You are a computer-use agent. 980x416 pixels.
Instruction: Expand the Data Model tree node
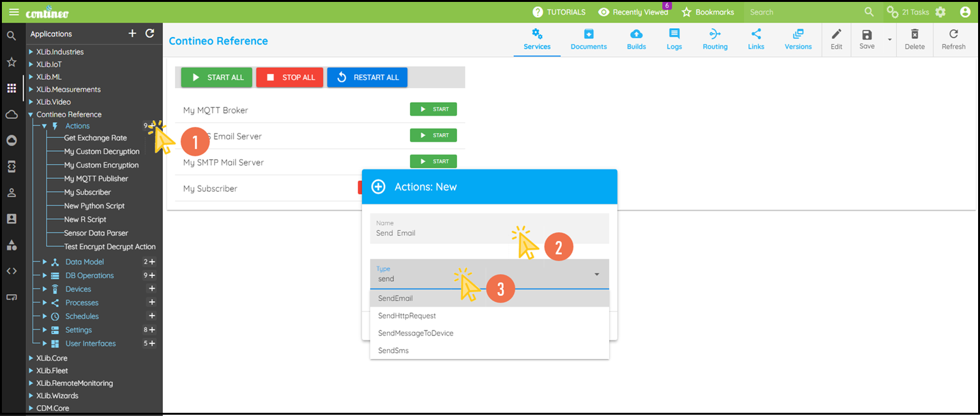[45, 261]
